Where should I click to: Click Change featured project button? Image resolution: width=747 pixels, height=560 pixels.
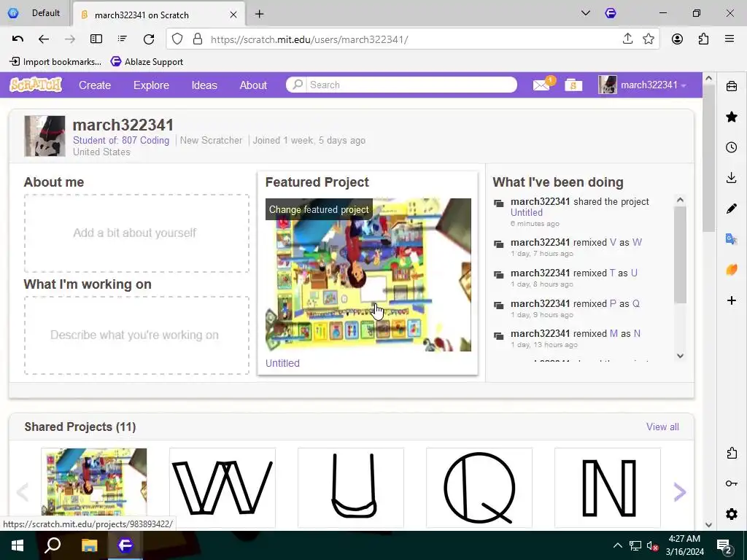pyautogui.click(x=319, y=209)
